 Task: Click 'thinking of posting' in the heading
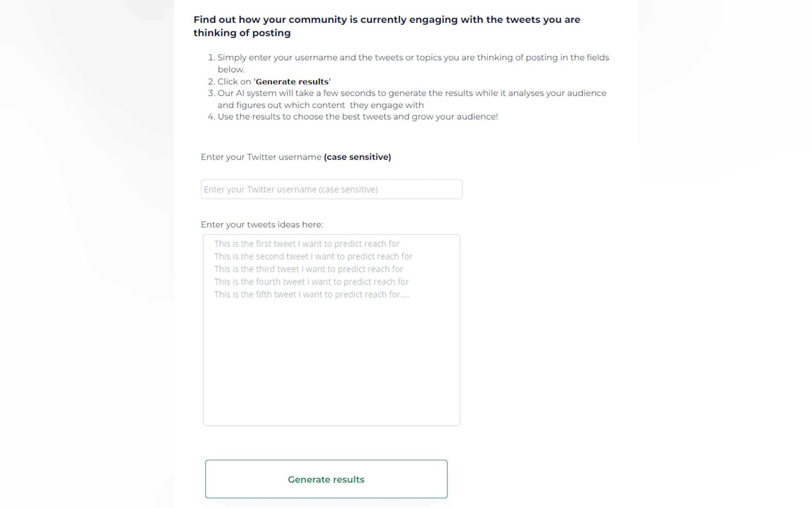[242, 33]
